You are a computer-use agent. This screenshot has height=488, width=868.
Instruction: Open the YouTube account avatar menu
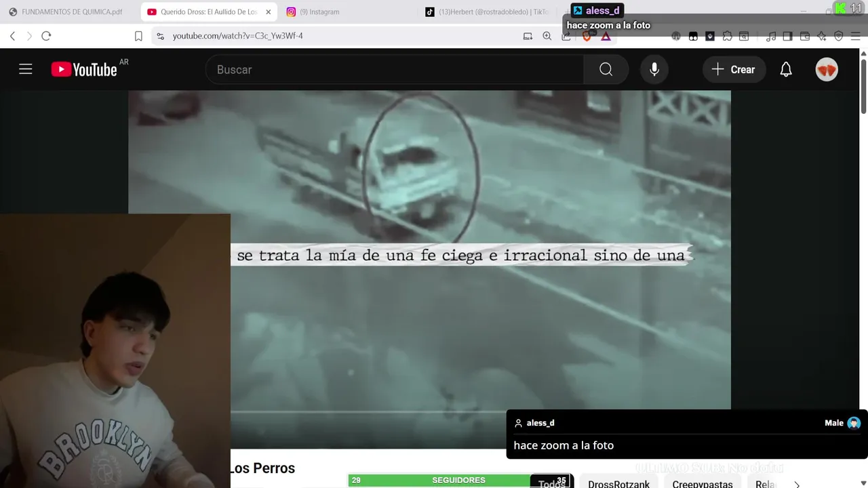(827, 69)
